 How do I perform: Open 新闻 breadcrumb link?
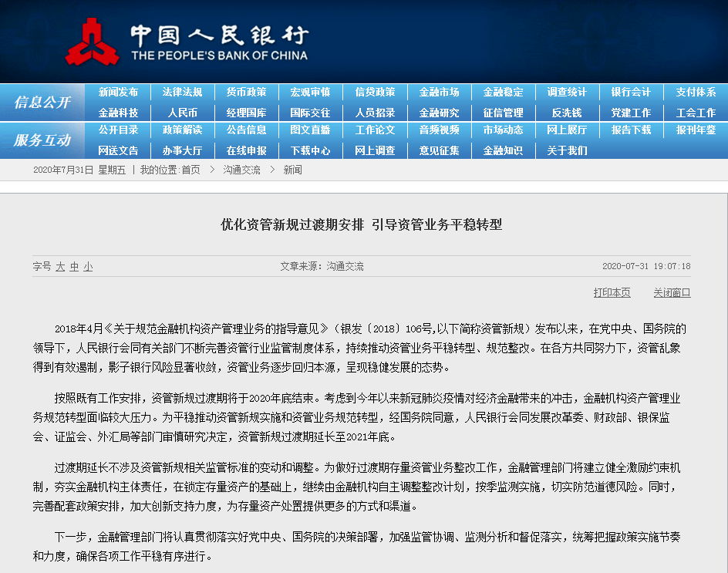pyautogui.click(x=292, y=170)
